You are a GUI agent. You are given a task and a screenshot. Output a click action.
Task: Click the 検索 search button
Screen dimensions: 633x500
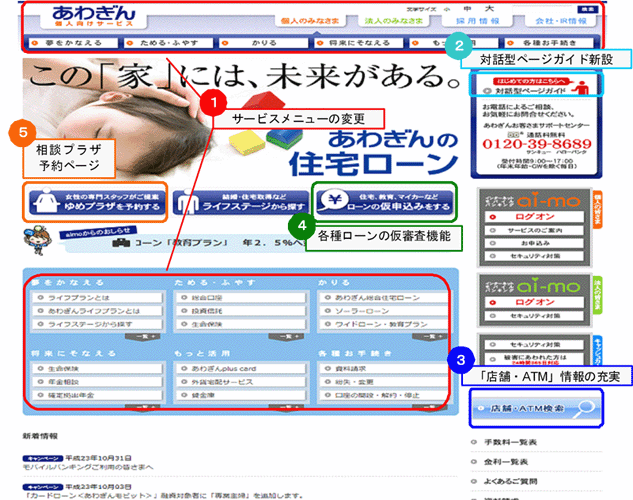587,9
